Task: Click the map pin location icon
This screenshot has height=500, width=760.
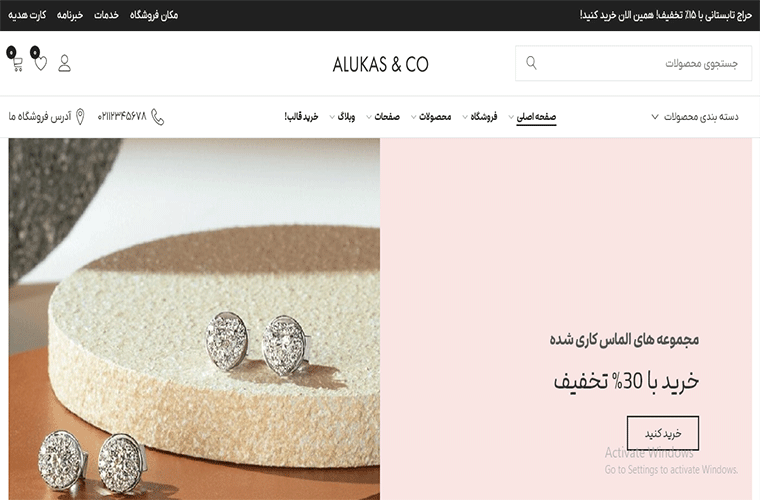Action: (80, 117)
